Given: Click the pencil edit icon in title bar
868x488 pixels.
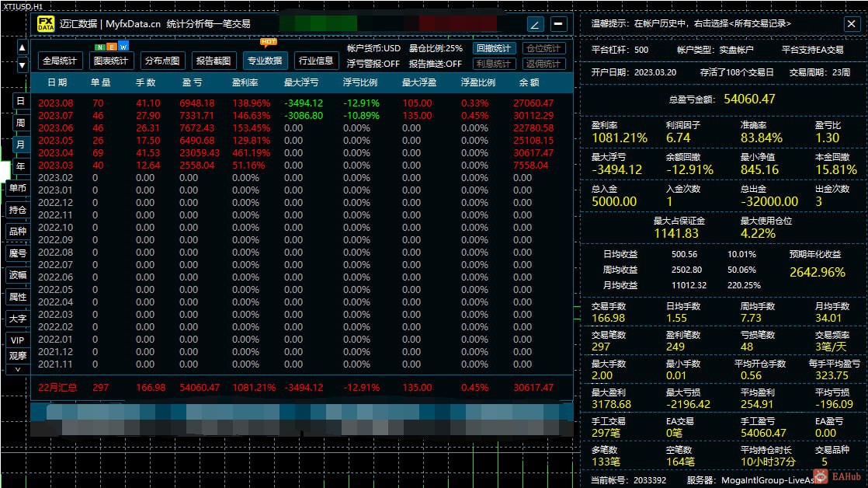Looking at the screenshot, I should click(x=535, y=24).
